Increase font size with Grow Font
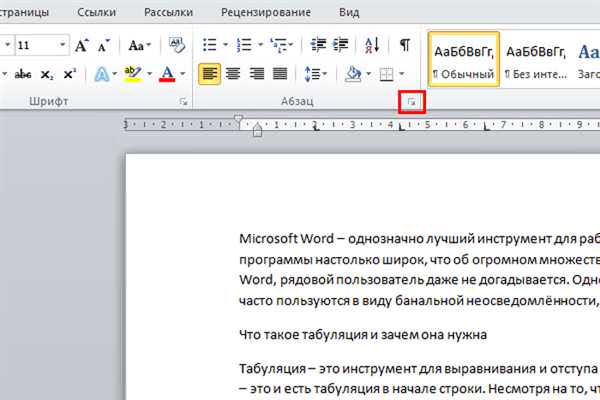The width and height of the screenshot is (600, 400). point(81,46)
